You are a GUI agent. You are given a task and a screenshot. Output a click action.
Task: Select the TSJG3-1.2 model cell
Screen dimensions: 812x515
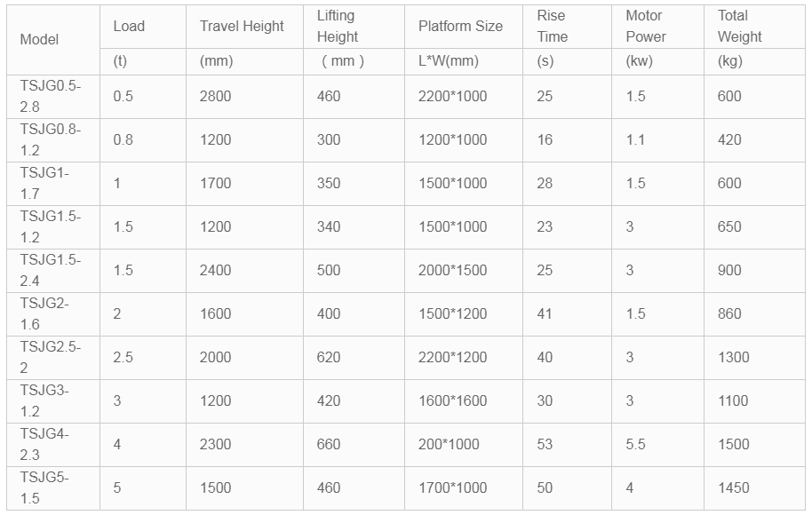tap(53, 401)
